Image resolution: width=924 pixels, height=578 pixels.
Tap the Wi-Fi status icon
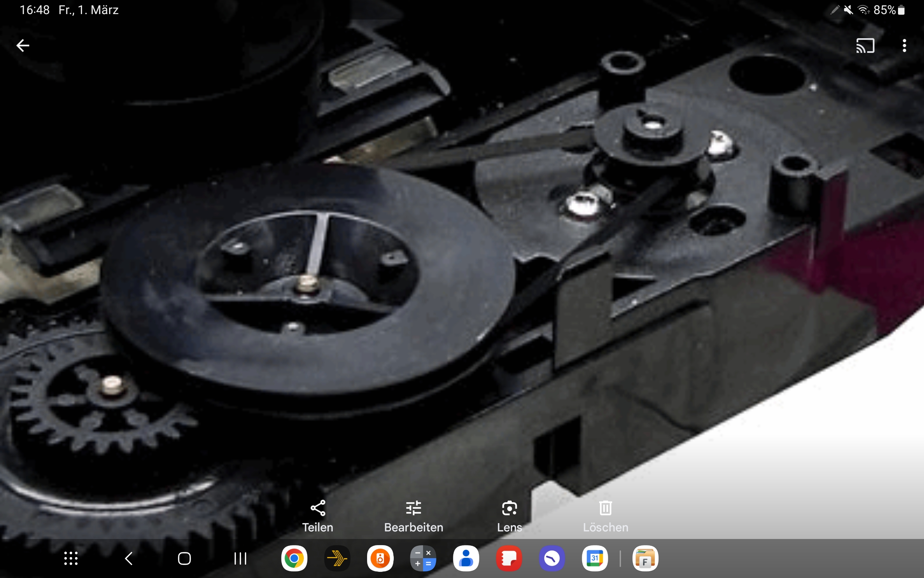[864, 10]
